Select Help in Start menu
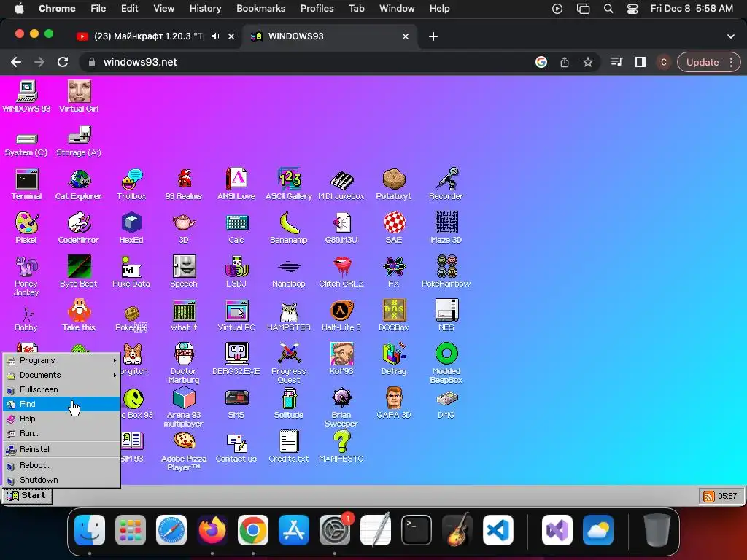 (61, 419)
